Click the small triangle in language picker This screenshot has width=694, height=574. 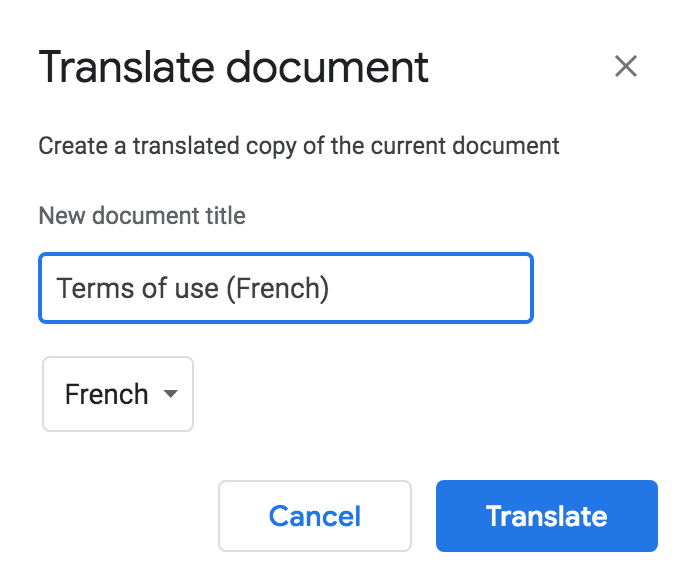point(170,394)
